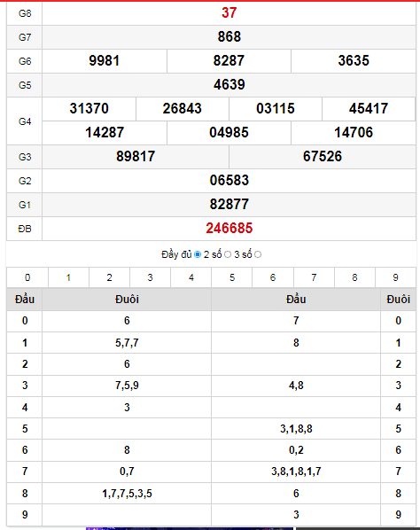Click the G6 number 9981
The height and width of the screenshot is (530, 420).
[105, 61]
